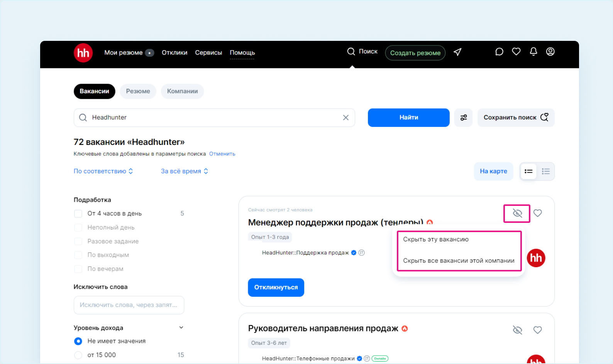The height and width of the screenshot is (364, 613).
Task: Check Разовое задание option
Action: pos(78,241)
